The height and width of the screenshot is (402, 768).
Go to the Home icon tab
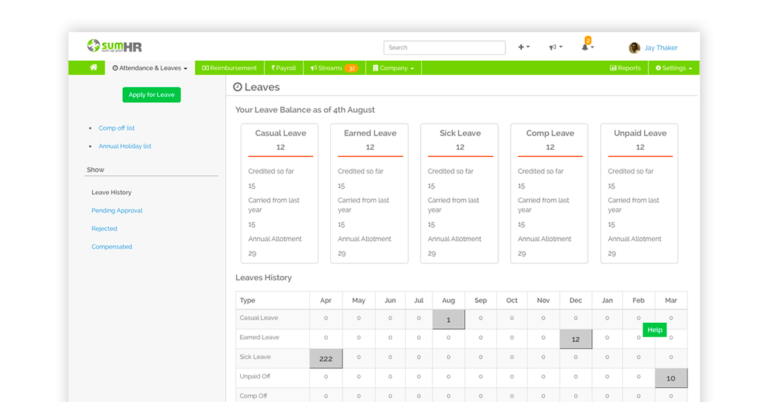pos(93,68)
